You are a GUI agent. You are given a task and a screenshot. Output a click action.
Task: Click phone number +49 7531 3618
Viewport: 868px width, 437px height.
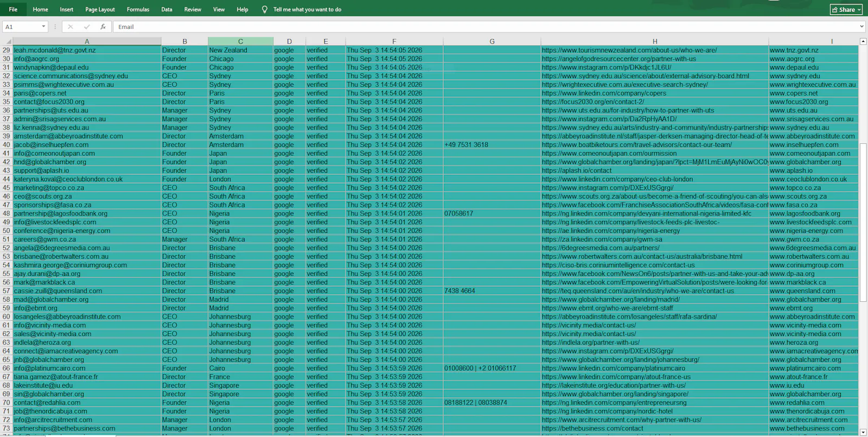tap(466, 144)
